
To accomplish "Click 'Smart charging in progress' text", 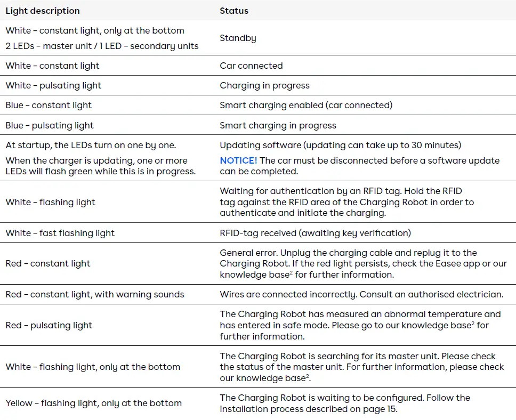I will [x=278, y=126].
